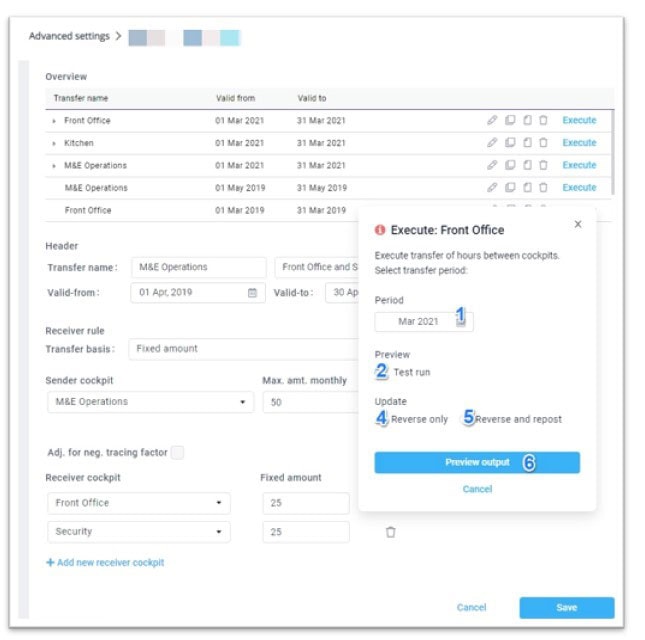
Task: Delete the first M&E Operations transfer via trash icon
Action: point(543,166)
